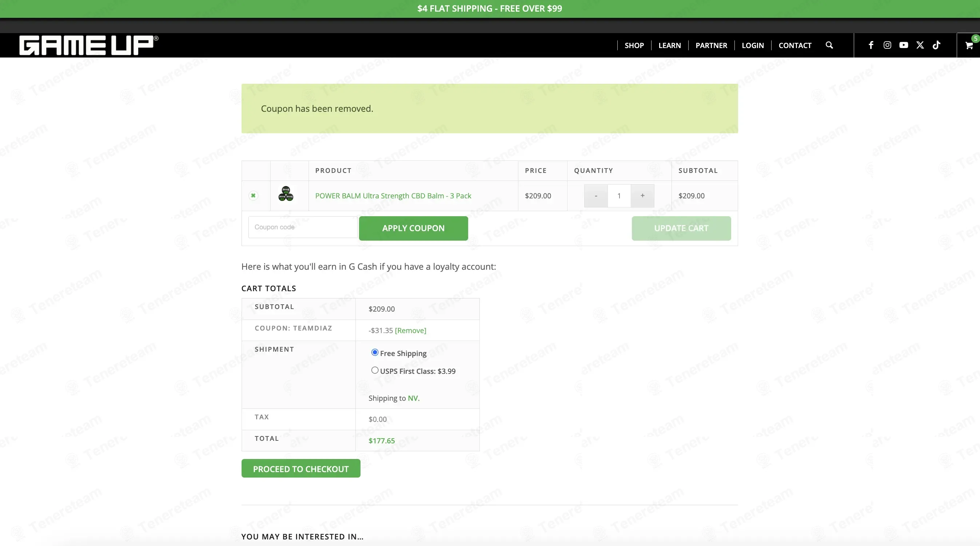Go to the GAME UP logo homepage
980x546 pixels.
pyautogui.click(x=89, y=45)
